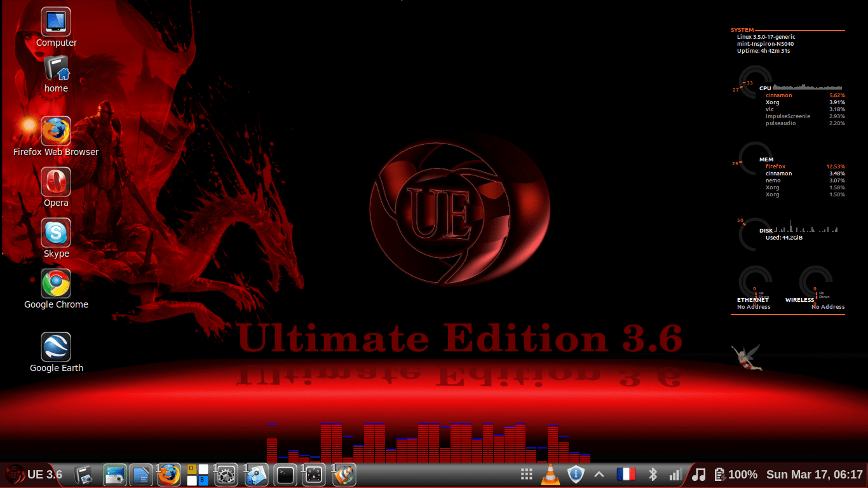Open the UE 3.6 main menu
Viewport: 868px width, 488px height.
pyautogui.click(x=33, y=475)
